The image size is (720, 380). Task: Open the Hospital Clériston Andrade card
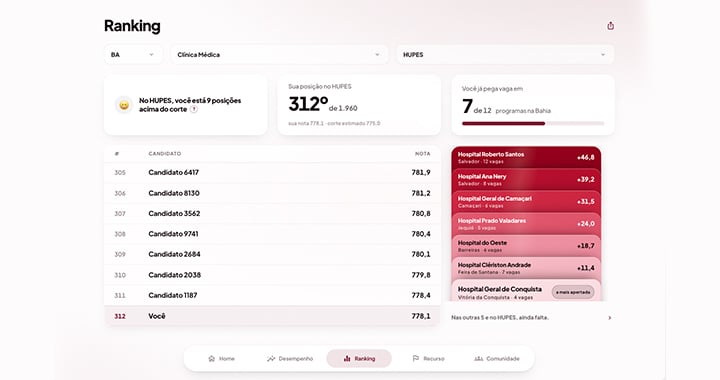pos(526,268)
